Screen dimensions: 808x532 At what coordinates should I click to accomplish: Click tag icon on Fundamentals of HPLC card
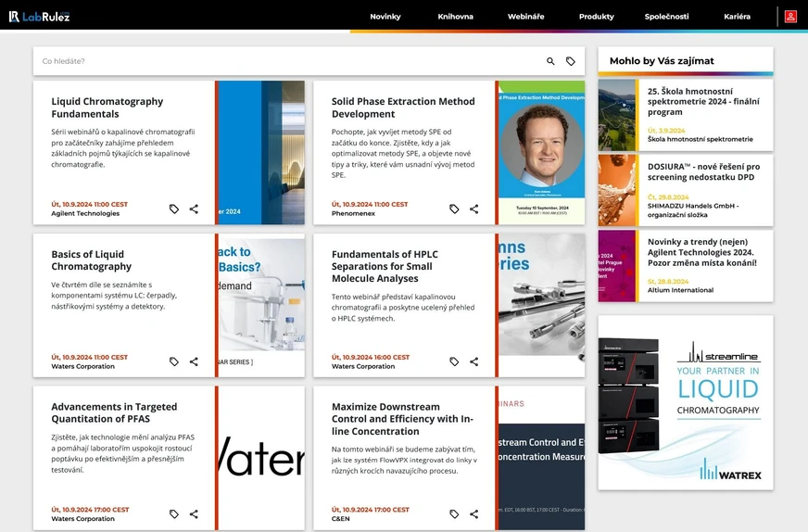[454, 361]
